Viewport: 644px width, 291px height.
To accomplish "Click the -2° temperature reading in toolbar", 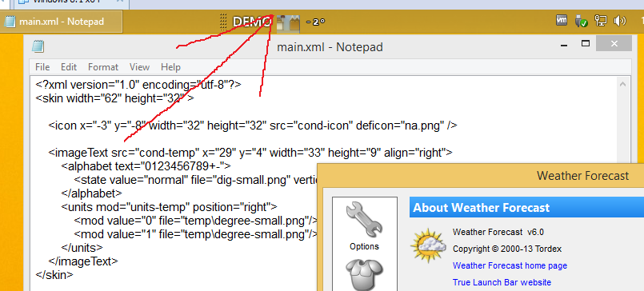I will (x=315, y=22).
